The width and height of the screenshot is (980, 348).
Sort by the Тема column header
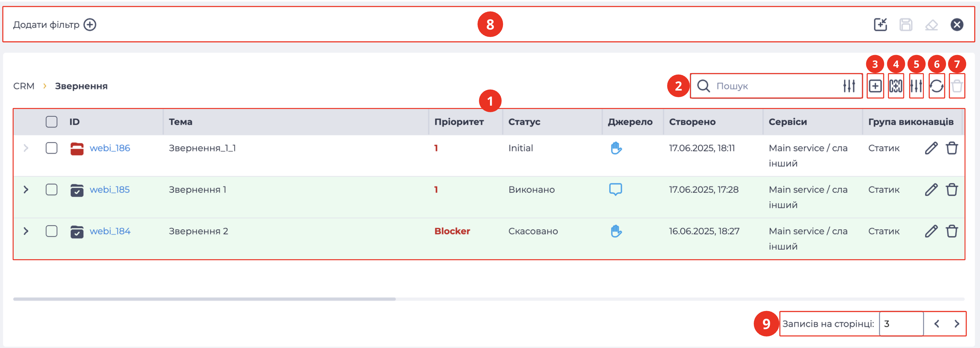click(x=180, y=122)
